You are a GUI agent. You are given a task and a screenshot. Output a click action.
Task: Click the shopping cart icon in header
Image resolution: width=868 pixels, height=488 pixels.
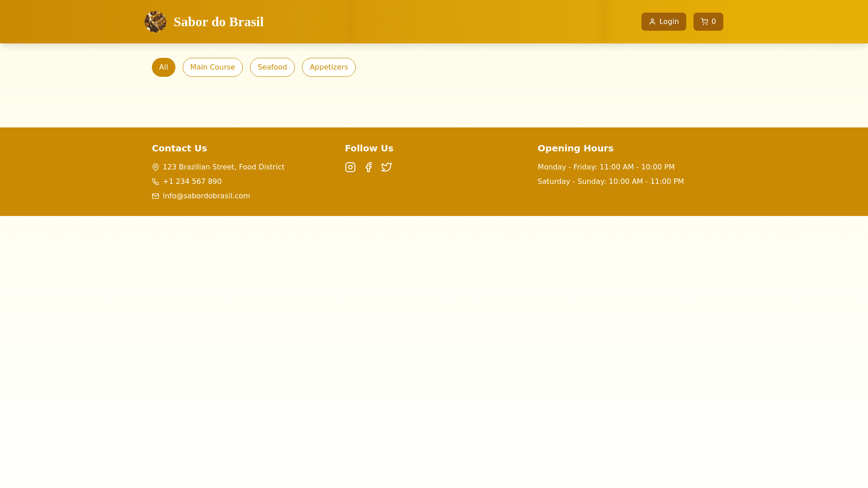(x=704, y=22)
